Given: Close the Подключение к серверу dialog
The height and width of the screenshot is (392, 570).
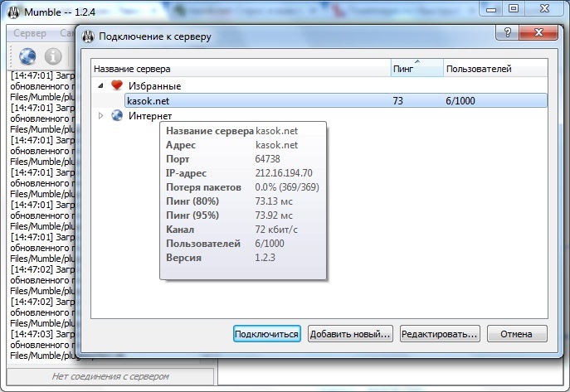Looking at the screenshot, I should click(x=538, y=32).
